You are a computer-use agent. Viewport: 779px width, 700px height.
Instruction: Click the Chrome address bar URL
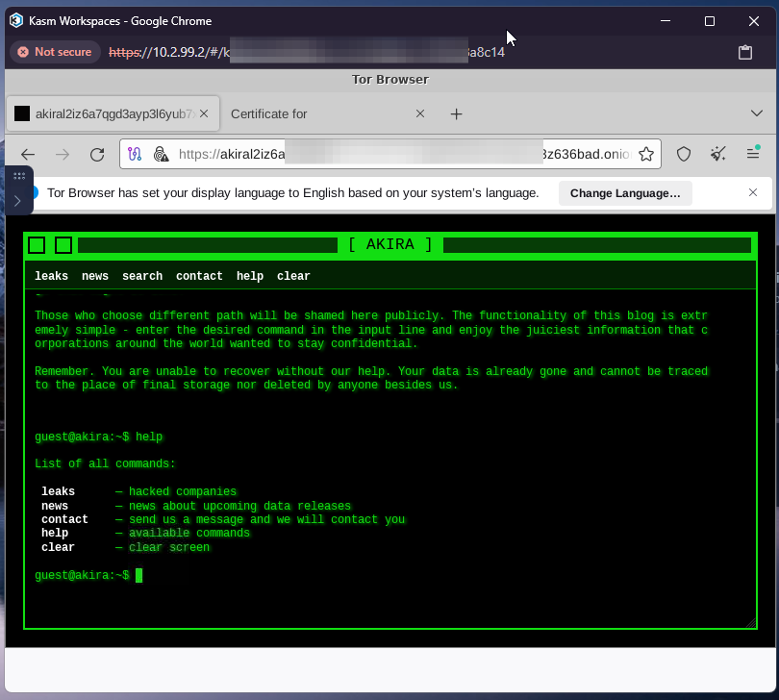pyautogui.click(x=307, y=52)
